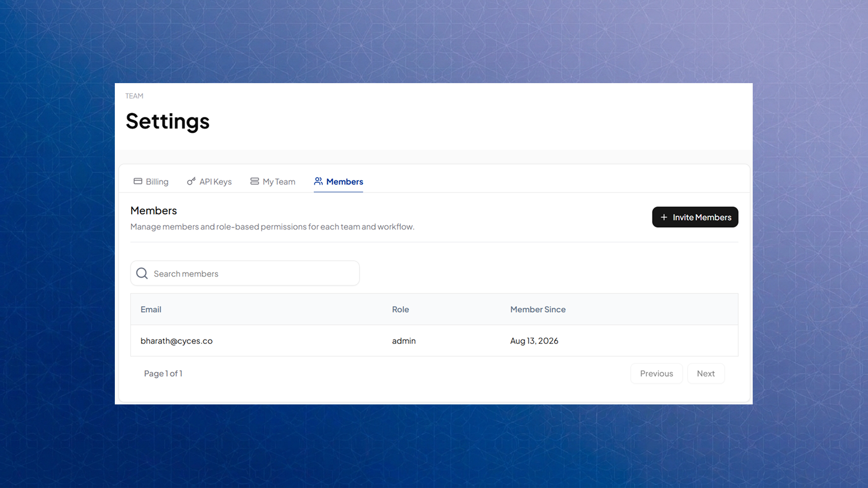Click the TEAM breadcrumb label
Viewport: 868px width, 488px height.
click(134, 96)
